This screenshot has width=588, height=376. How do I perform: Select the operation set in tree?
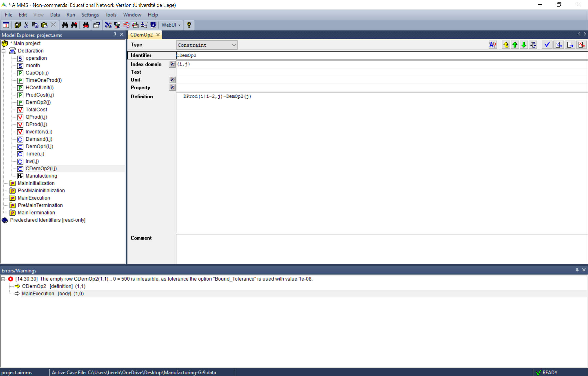36,58
